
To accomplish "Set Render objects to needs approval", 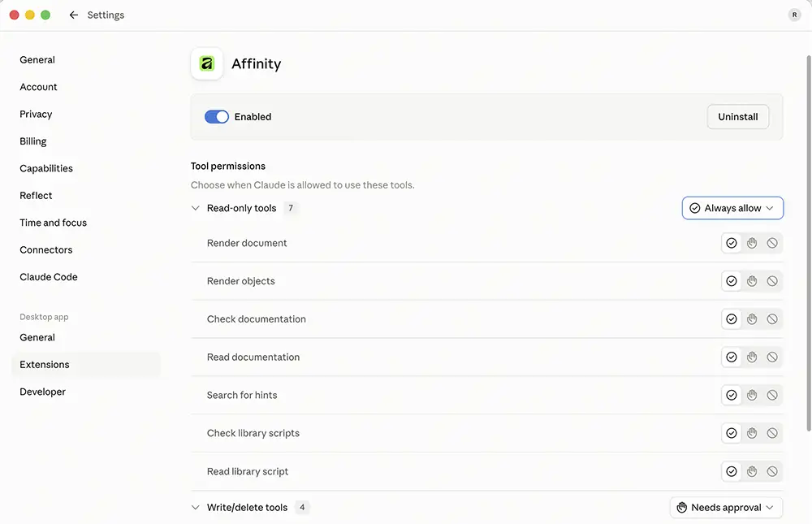I will tap(752, 281).
